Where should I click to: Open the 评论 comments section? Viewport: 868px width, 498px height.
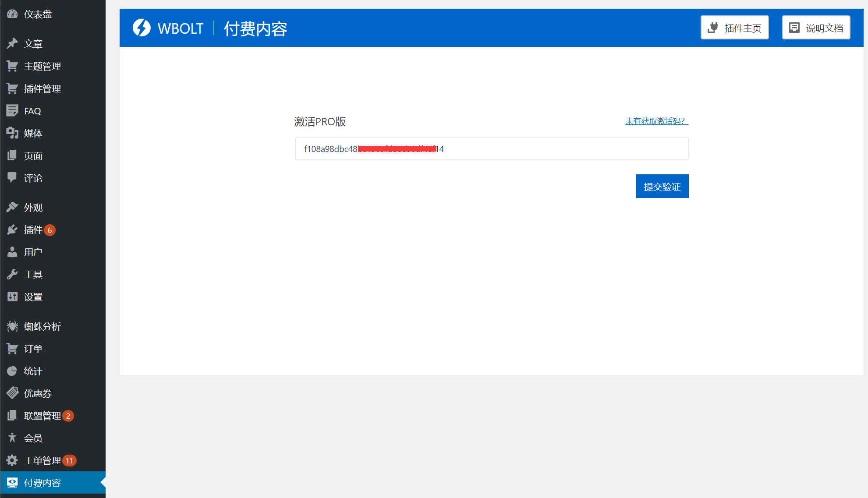(x=12, y=178)
